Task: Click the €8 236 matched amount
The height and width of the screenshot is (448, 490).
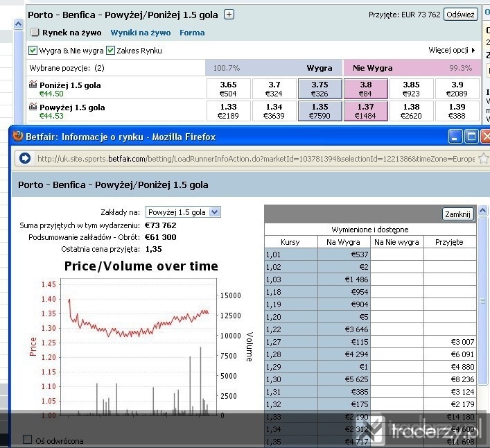Action: 450,379
